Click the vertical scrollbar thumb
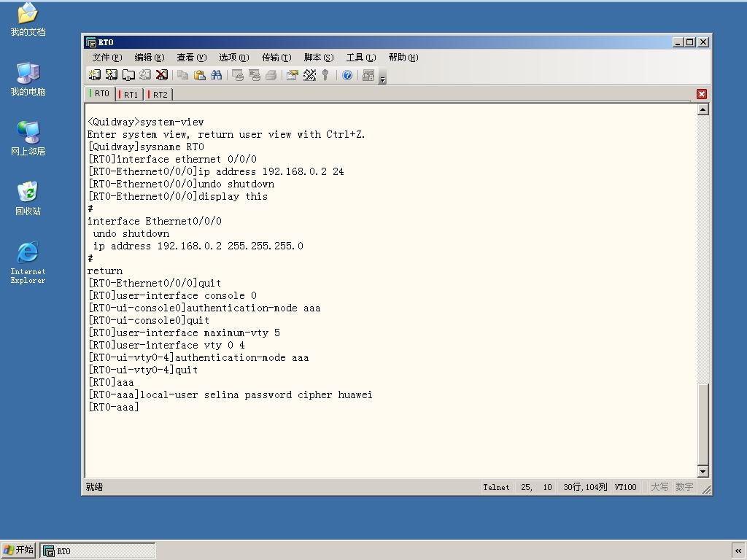Viewport: 747px width, 560px height. pos(703,424)
